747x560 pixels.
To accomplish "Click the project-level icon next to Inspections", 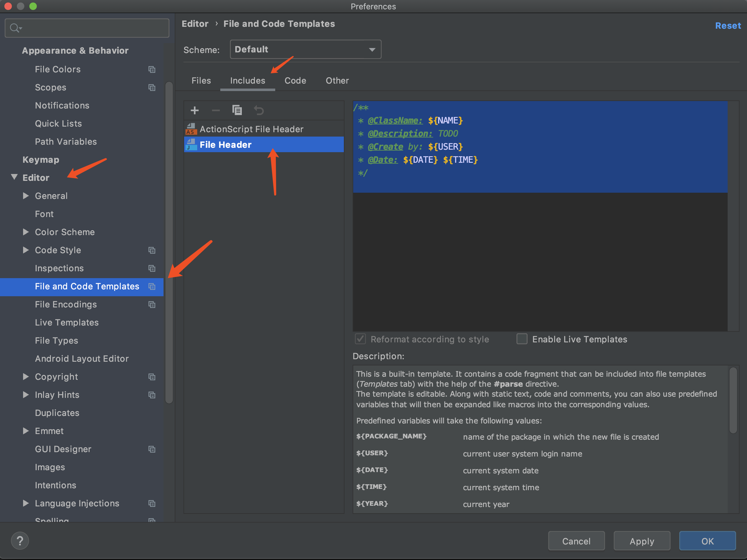I will pos(152,268).
